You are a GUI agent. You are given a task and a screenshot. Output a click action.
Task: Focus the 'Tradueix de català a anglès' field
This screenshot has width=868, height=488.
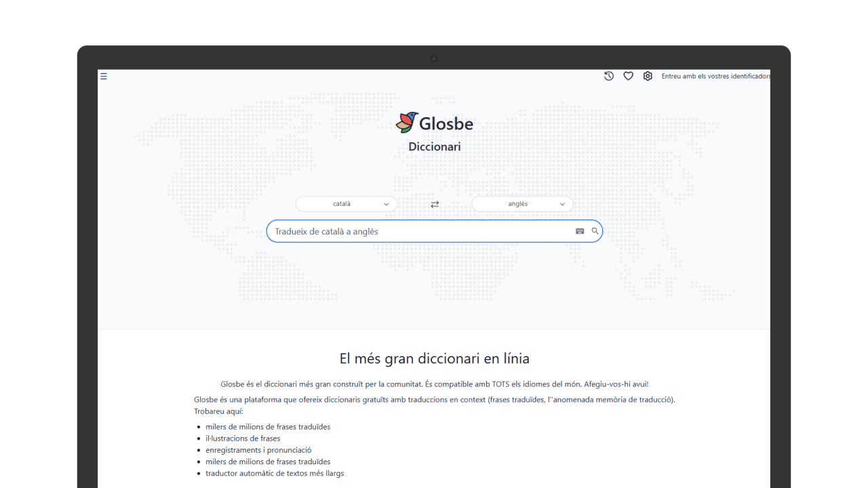(x=420, y=232)
